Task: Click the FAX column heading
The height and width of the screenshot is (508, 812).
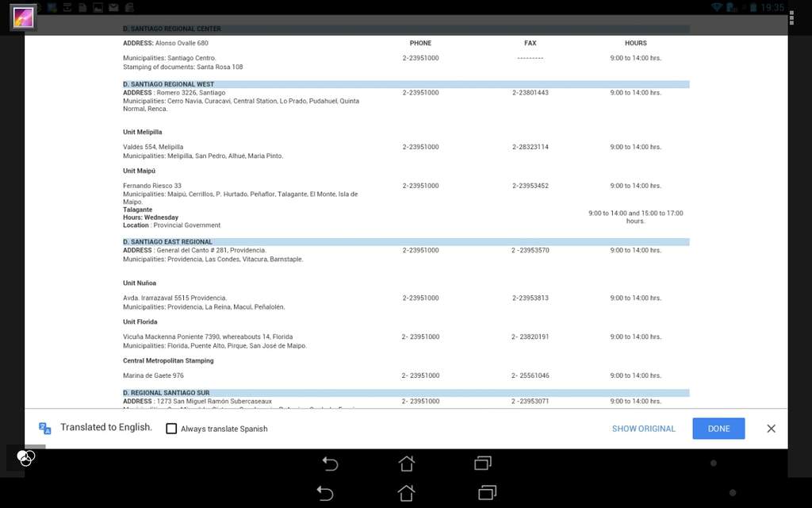Action: pos(530,43)
